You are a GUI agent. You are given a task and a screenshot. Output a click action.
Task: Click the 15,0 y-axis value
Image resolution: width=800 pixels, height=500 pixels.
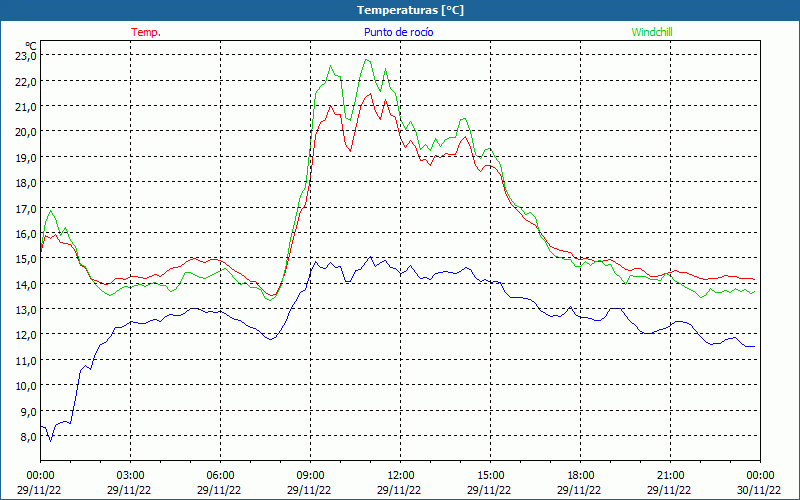26,259
